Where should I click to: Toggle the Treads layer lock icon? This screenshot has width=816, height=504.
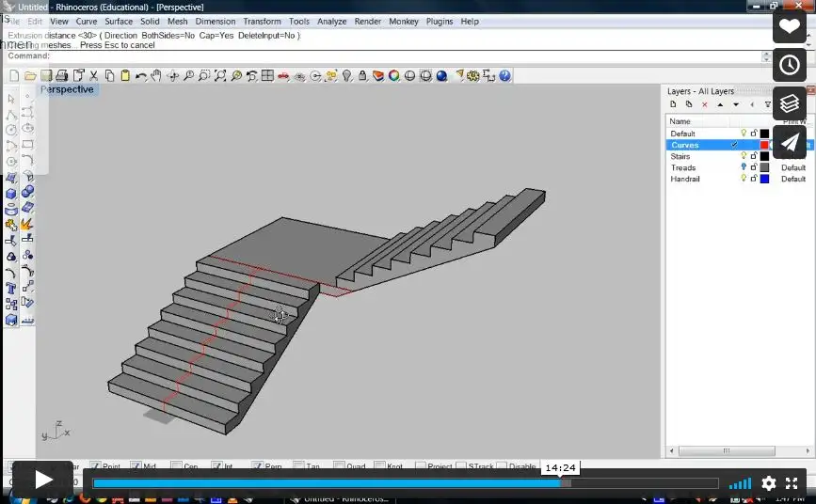point(754,167)
